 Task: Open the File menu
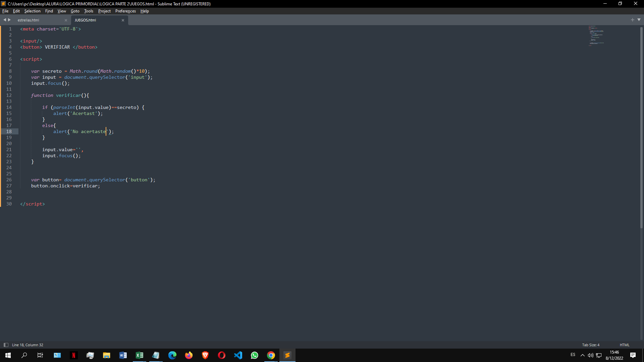click(5, 11)
